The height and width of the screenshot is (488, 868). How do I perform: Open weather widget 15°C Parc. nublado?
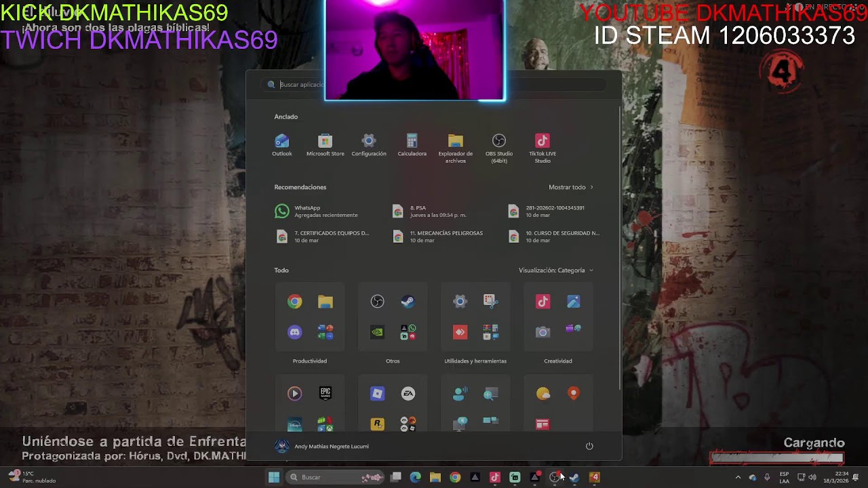coord(32,477)
